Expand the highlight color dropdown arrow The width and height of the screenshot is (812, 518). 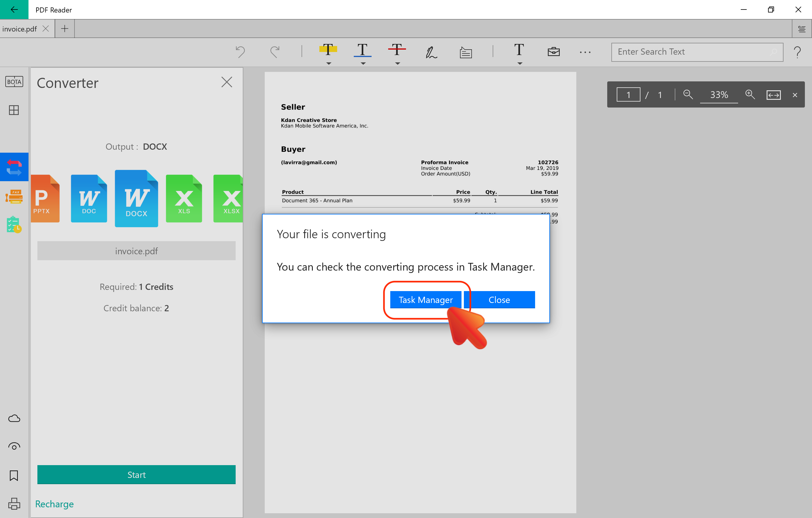329,64
